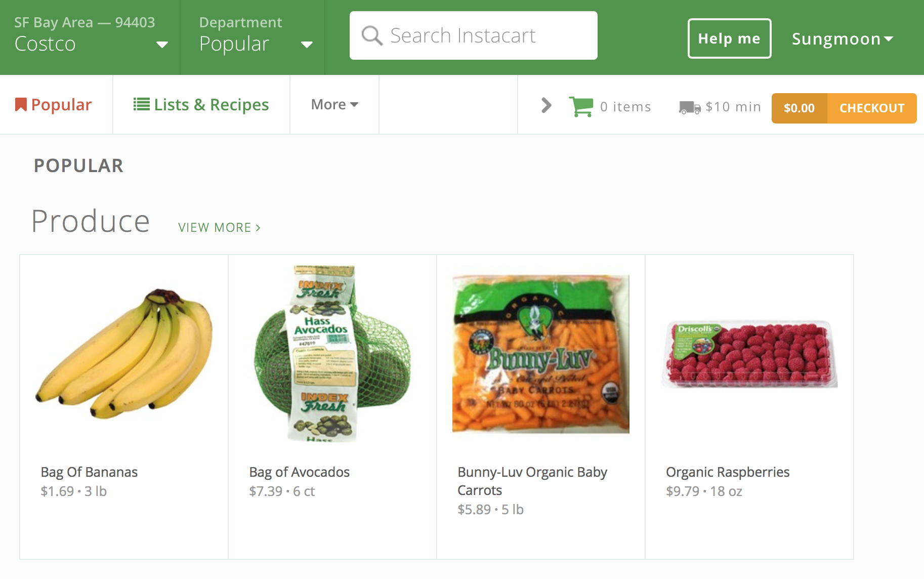Viewport: 924px width, 579px height.
Task: Open Bunny-Luv Organic Baby Carrots image
Action: point(540,353)
